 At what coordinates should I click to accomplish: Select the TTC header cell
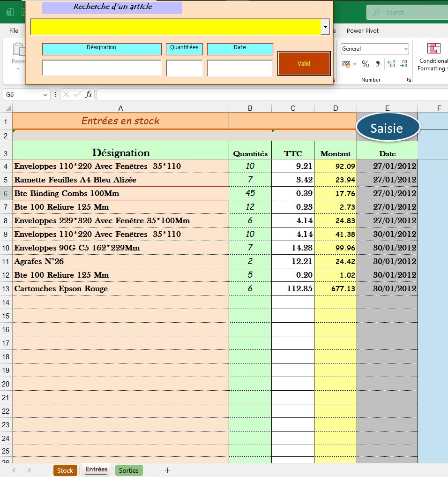[293, 150]
